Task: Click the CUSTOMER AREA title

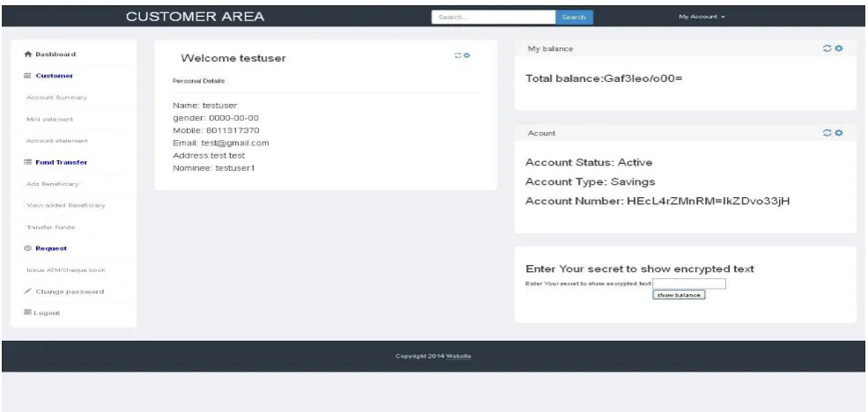Action: [x=195, y=17]
